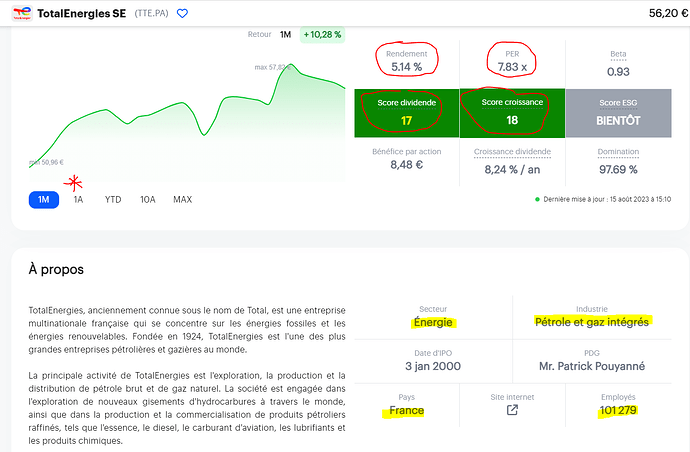The image size is (690, 452).
Task: Click the +10,28 % return badge
Action: (x=322, y=34)
